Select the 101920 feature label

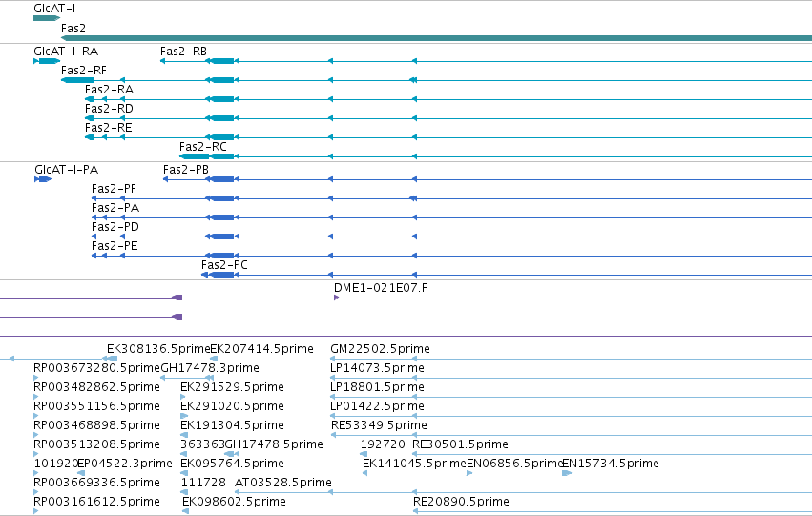(x=56, y=464)
